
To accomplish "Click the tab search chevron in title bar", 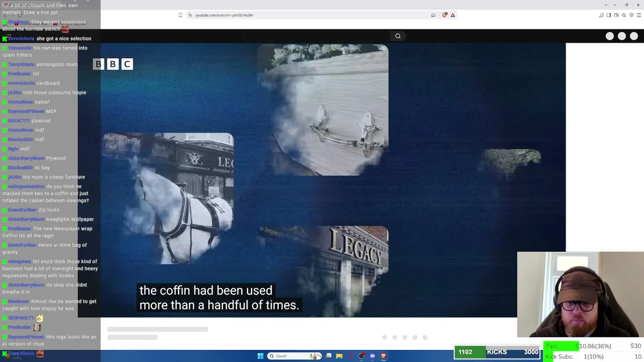I will 606,5.
